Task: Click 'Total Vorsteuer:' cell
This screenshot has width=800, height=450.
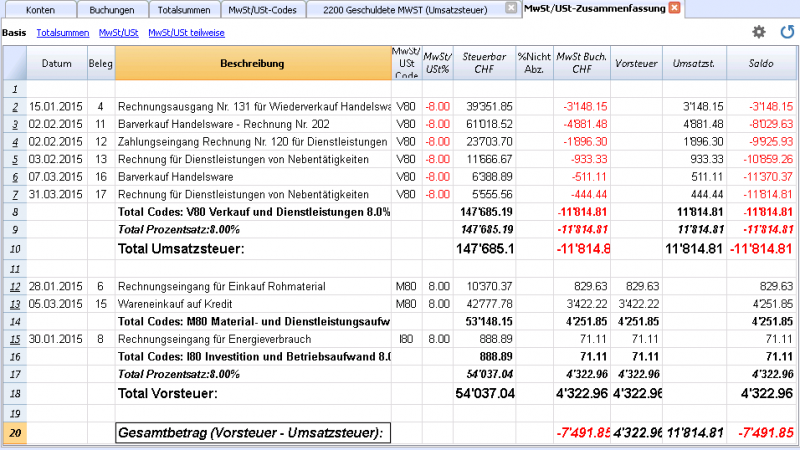Action: tap(253, 393)
